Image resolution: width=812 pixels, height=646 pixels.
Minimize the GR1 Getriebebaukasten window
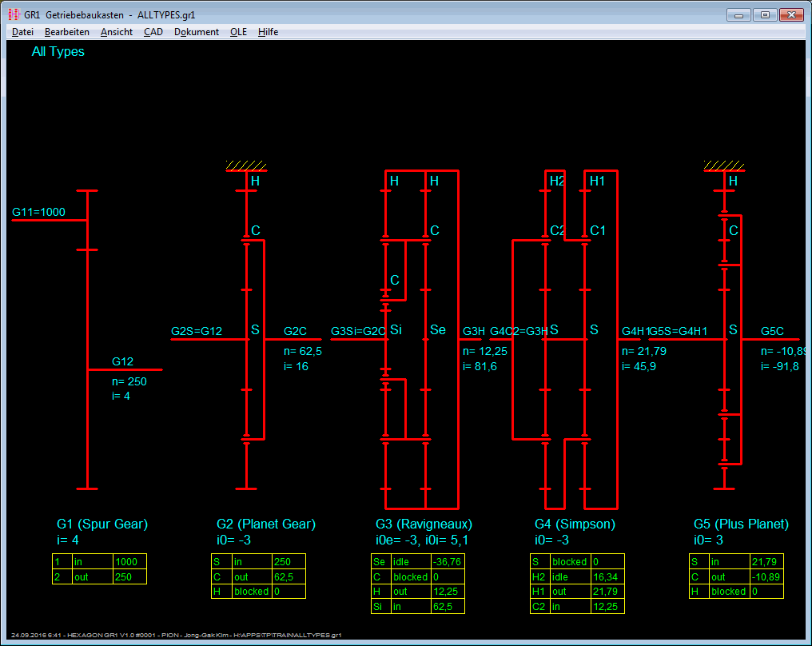coord(738,14)
